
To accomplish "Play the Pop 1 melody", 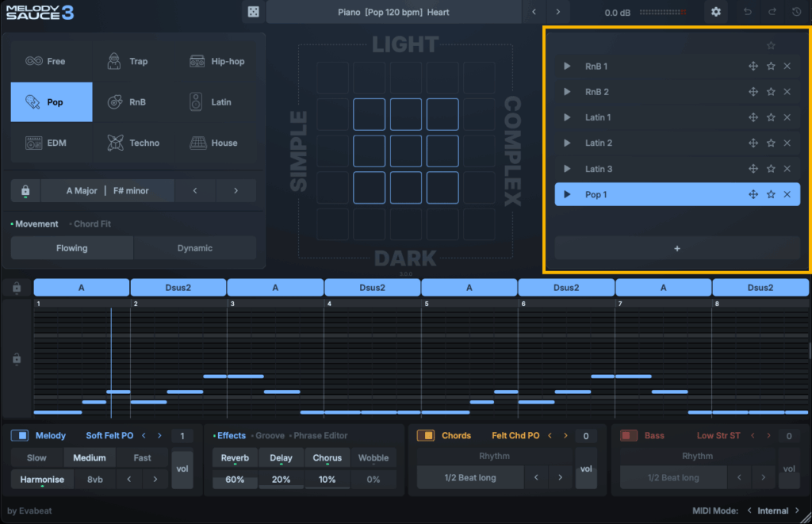I will [x=567, y=195].
